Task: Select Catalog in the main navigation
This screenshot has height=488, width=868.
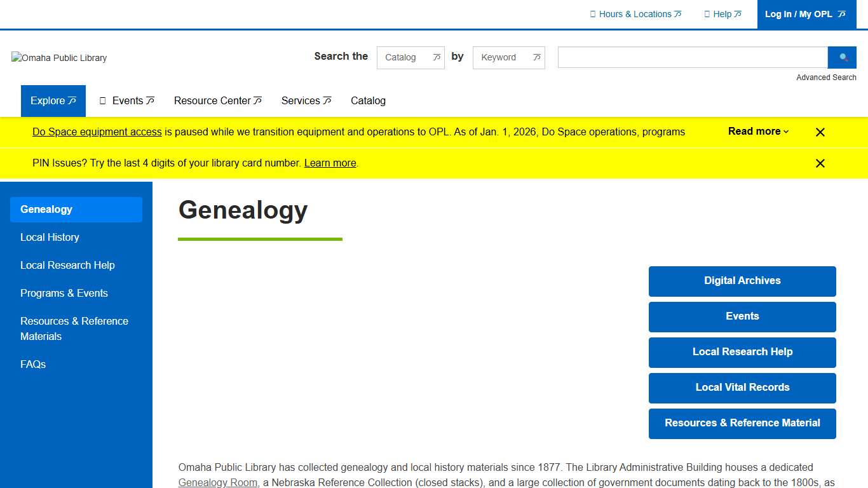Action: pos(368,100)
